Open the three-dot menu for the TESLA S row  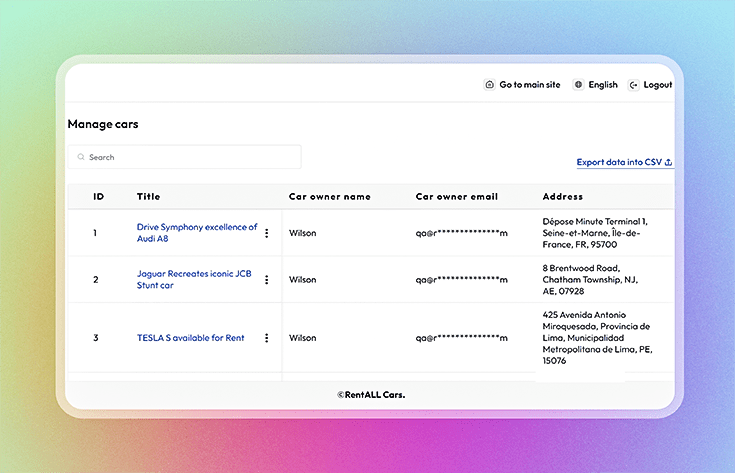266,338
